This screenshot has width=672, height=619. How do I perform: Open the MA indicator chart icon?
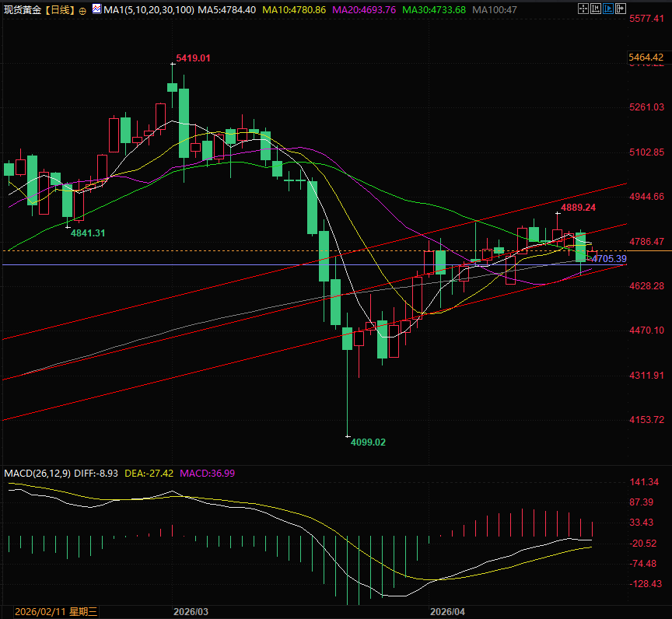[97, 9]
